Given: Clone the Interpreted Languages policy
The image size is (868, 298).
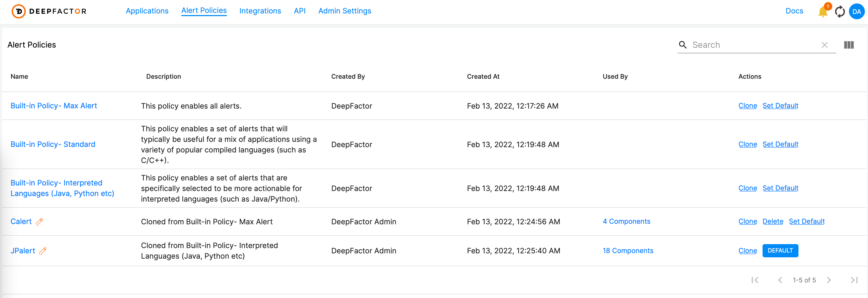Looking at the screenshot, I should [x=748, y=188].
